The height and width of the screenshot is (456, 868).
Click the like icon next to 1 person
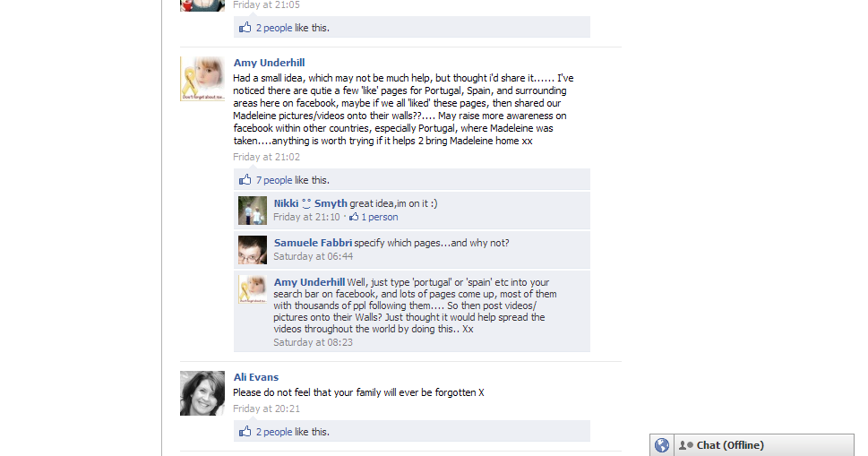[354, 217]
